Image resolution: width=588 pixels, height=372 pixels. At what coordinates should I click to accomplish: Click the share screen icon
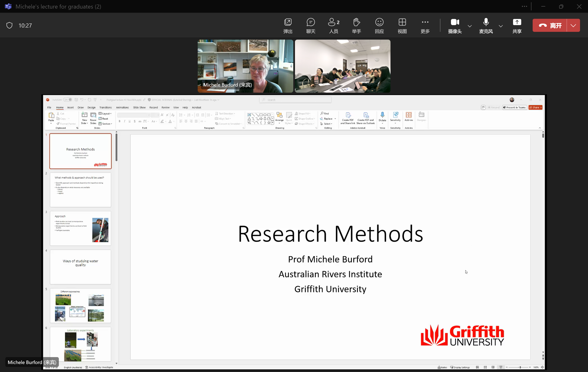click(517, 25)
